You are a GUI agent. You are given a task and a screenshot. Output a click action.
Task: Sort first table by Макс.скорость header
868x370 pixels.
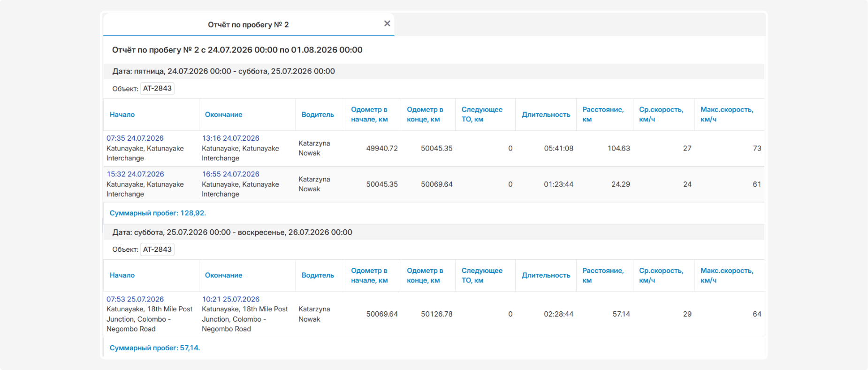pos(727,114)
